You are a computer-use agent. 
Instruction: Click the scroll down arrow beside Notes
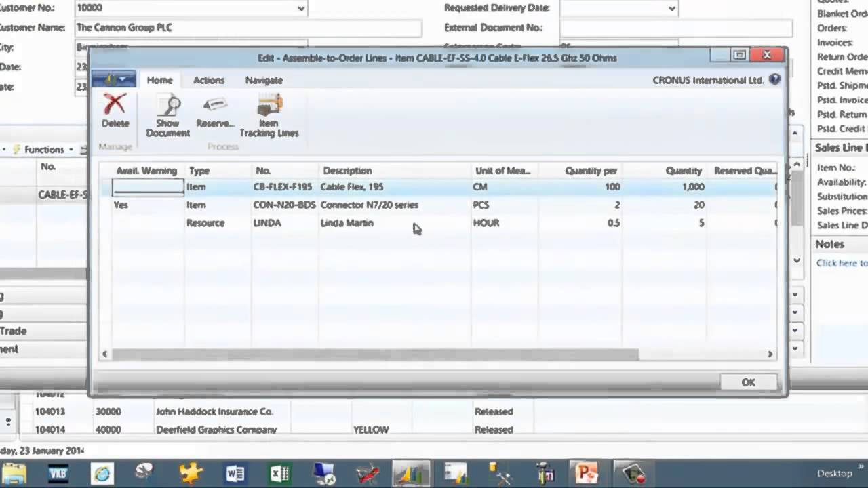point(797,260)
